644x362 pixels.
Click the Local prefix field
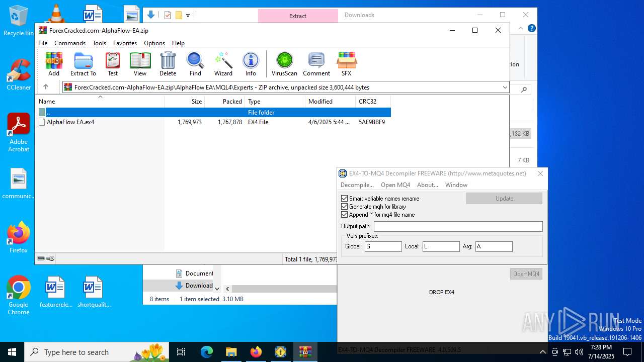coord(441,246)
